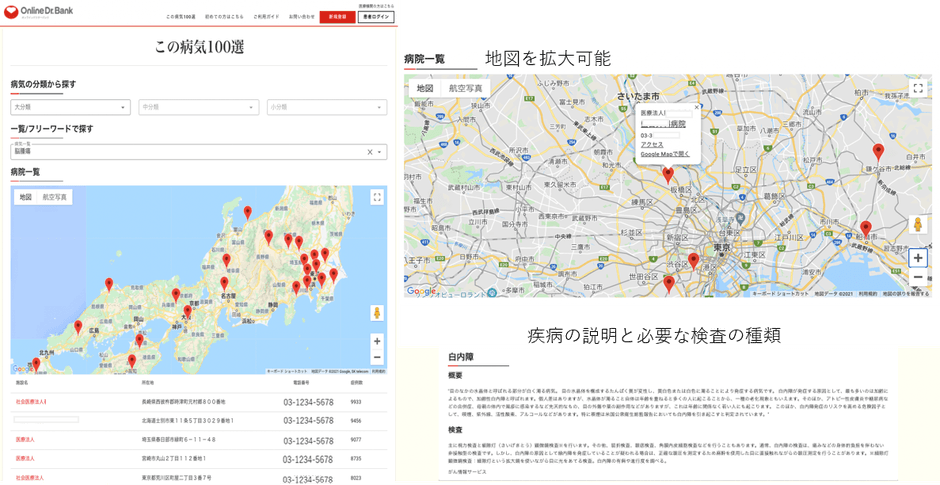Toggle fullscreen on the Japan map

click(377, 197)
